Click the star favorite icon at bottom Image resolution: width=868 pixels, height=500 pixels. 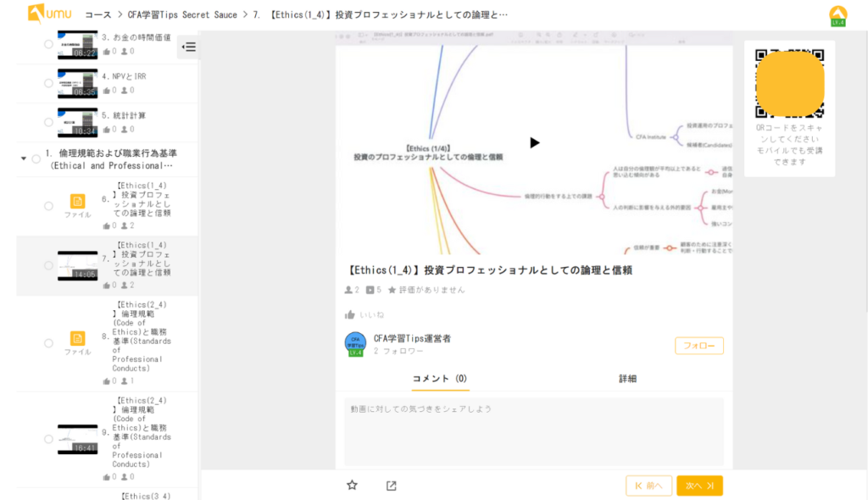[x=352, y=486]
